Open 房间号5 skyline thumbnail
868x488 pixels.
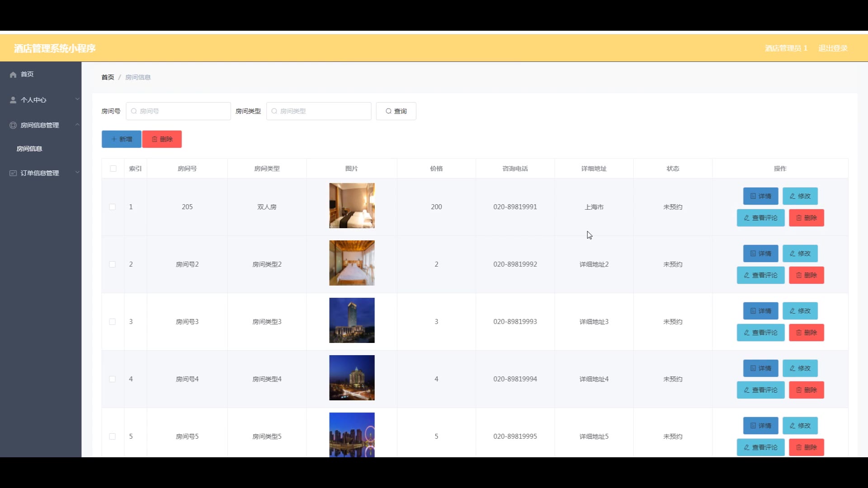(352, 435)
